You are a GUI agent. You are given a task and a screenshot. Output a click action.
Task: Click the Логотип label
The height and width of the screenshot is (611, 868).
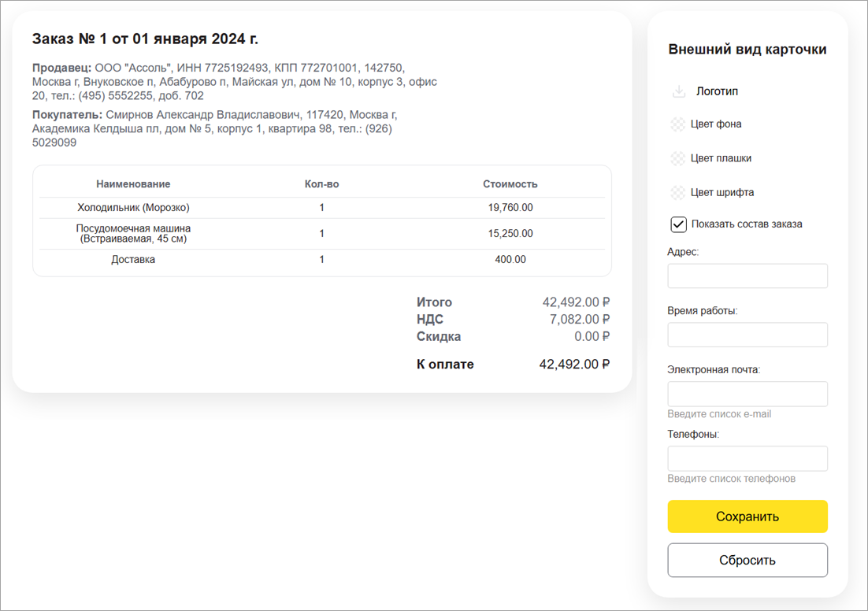click(x=717, y=91)
